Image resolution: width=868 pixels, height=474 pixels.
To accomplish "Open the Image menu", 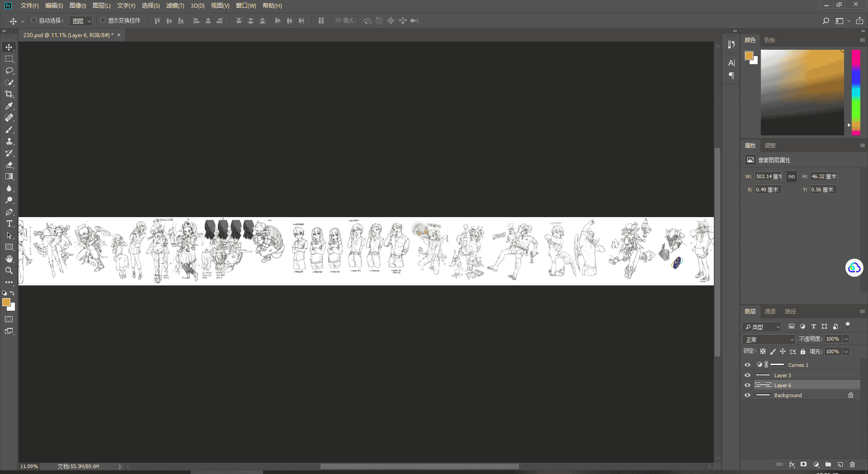I will 78,5.
